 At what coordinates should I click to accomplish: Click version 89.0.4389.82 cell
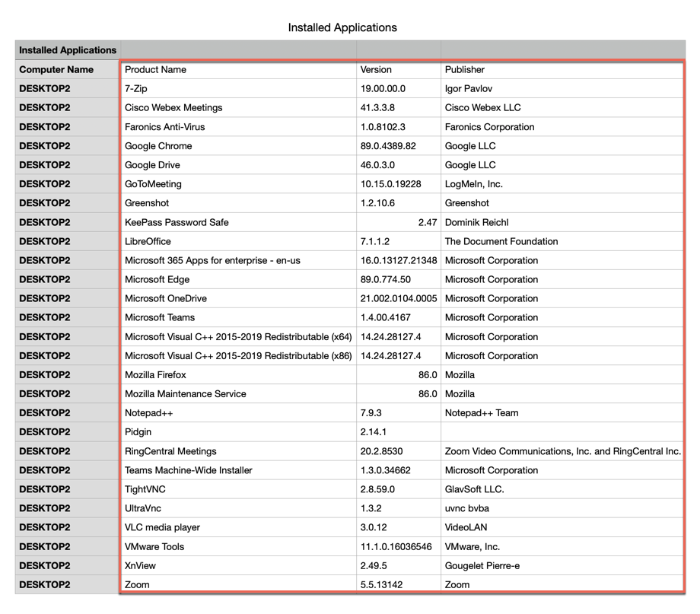[x=399, y=146]
